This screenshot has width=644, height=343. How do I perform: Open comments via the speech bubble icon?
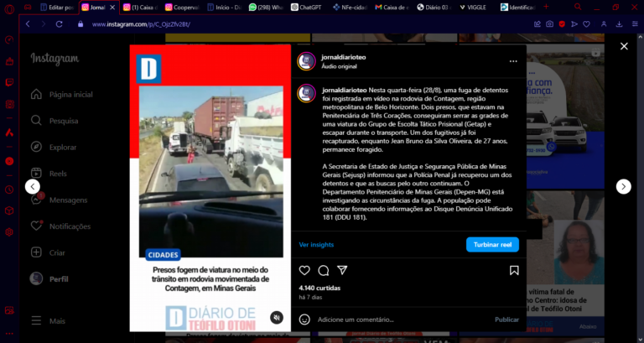(323, 270)
